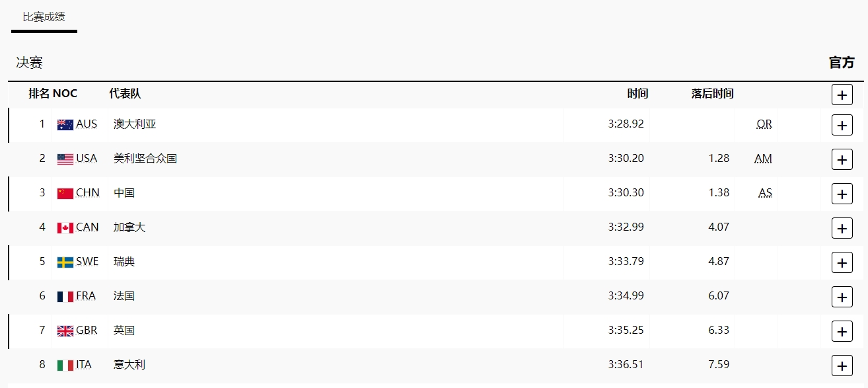Screen dimensions: 868x388
Task: Click the AS record abbreviation
Action: click(x=765, y=193)
